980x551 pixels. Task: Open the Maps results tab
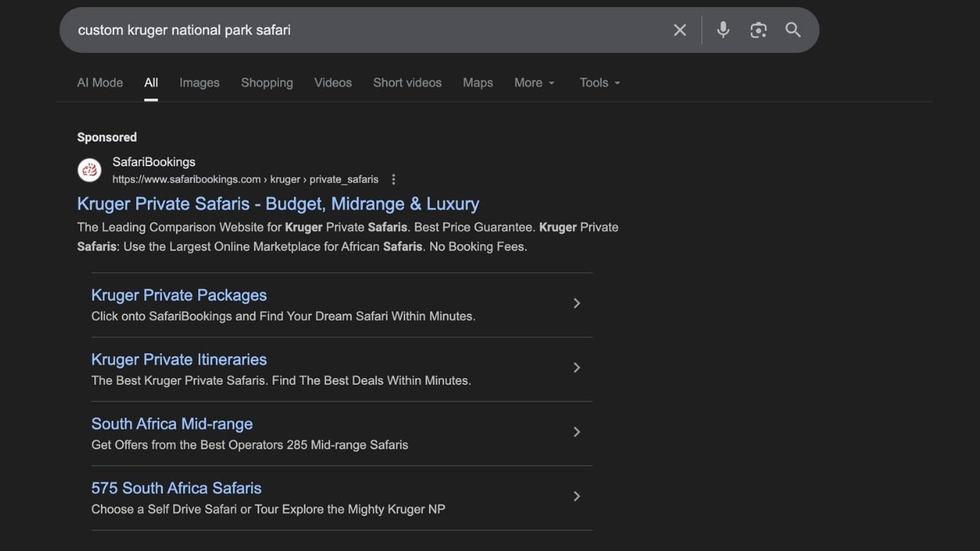[x=478, y=83]
